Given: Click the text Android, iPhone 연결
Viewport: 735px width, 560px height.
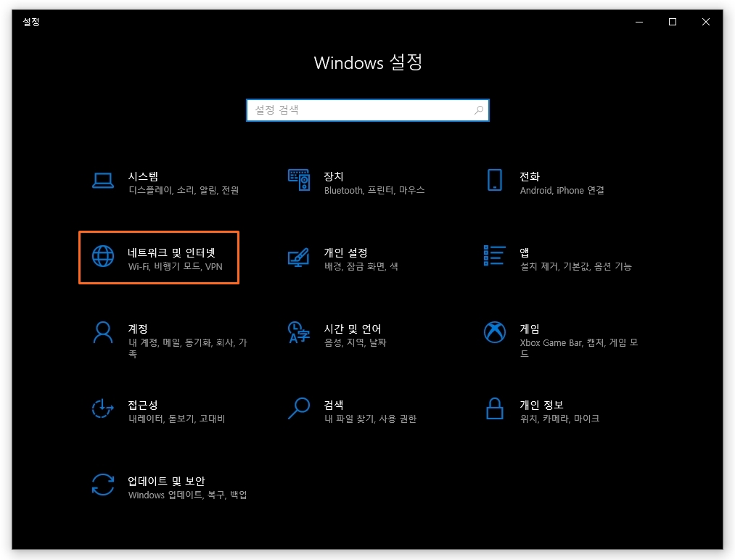Looking at the screenshot, I should (562, 190).
